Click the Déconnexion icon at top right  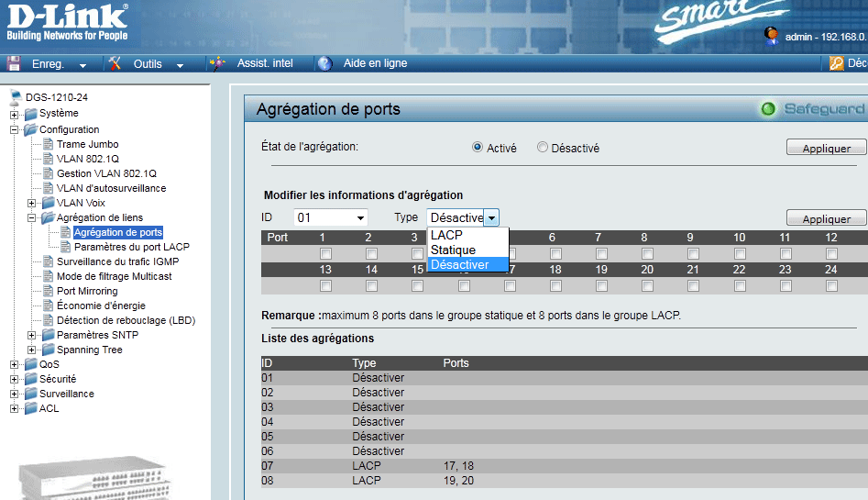[x=836, y=63]
